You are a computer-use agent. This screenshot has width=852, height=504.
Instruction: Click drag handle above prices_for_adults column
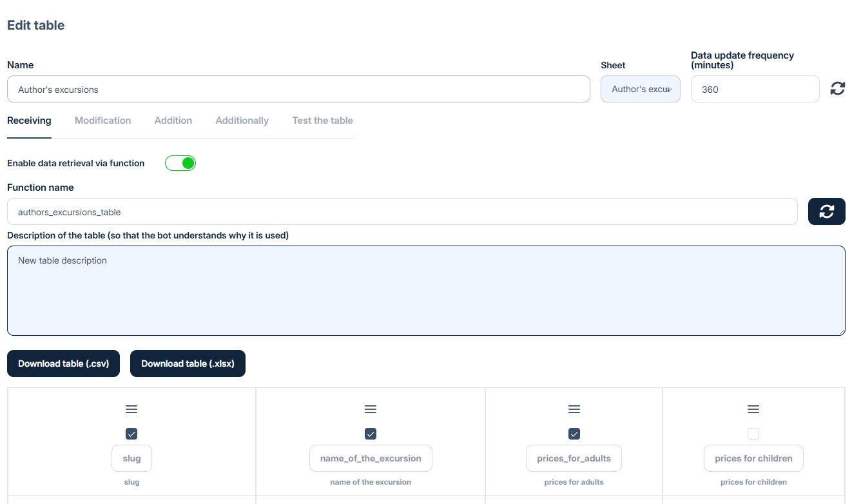click(x=574, y=409)
